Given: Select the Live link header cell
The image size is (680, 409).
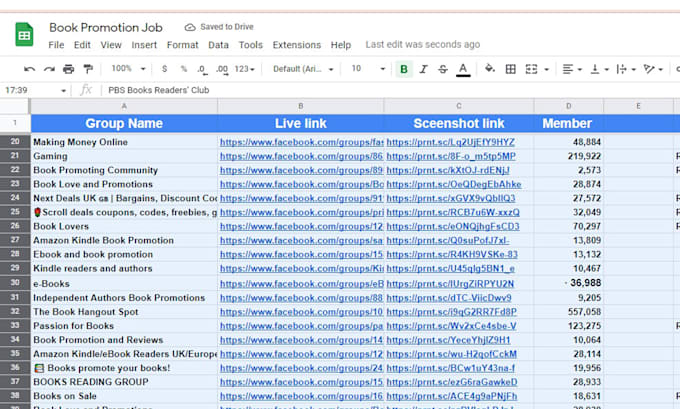Looking at the screenshot, I should 301,124.
